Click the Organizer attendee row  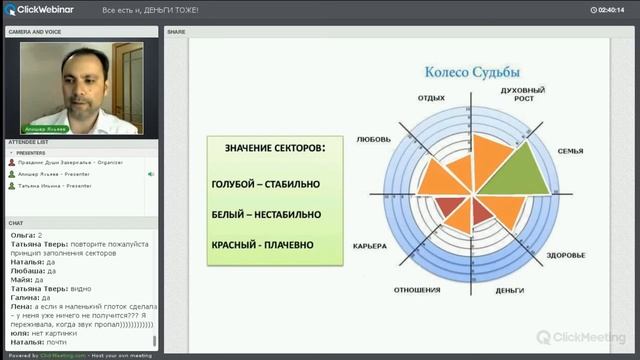pos(76,162)
